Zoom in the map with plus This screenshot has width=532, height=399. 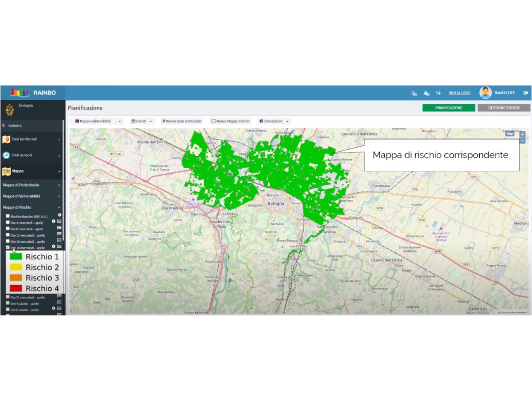click(x=522, y=134)
